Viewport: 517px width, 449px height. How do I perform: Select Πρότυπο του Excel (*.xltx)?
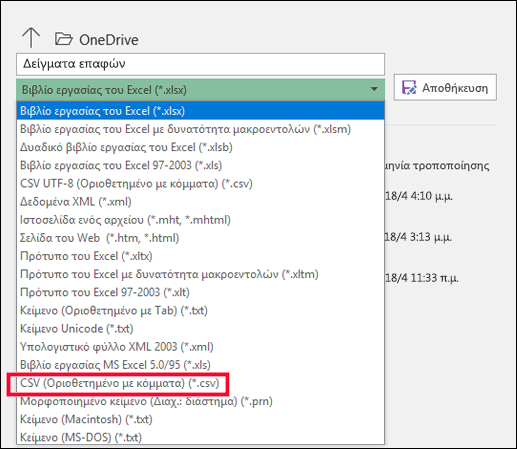200,256
